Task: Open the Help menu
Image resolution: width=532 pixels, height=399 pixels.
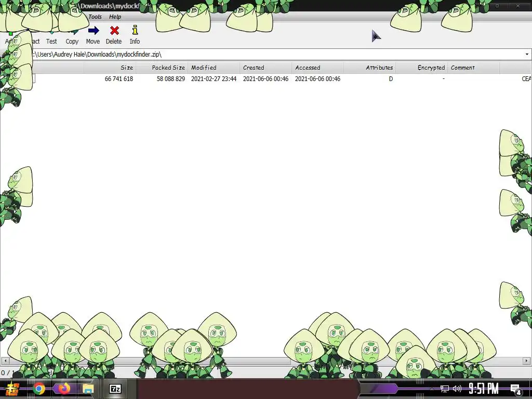Action: 115,17
